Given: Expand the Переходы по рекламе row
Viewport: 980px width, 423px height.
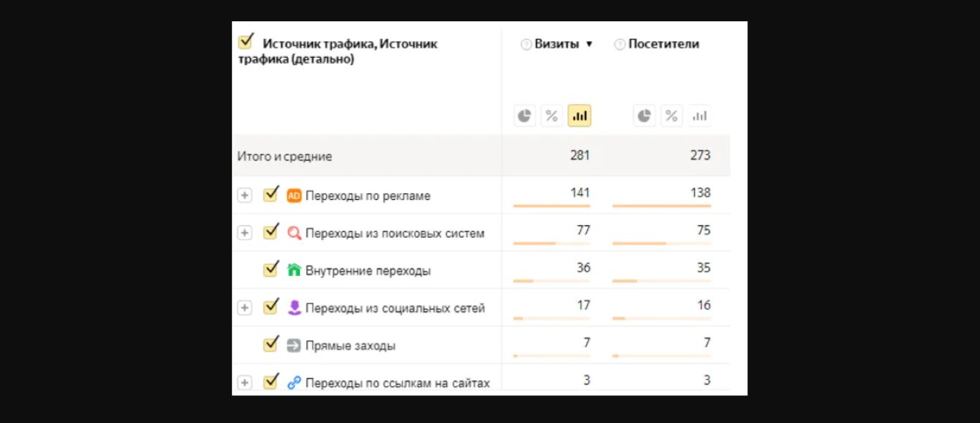Looking at the screenshot, I should tap(244, 195).
